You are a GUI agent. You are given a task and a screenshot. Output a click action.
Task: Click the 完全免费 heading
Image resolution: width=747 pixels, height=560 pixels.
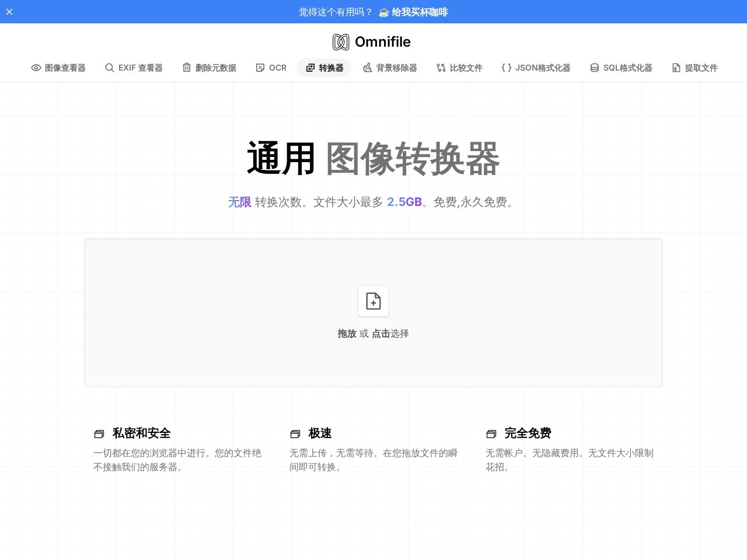point(528,433)
